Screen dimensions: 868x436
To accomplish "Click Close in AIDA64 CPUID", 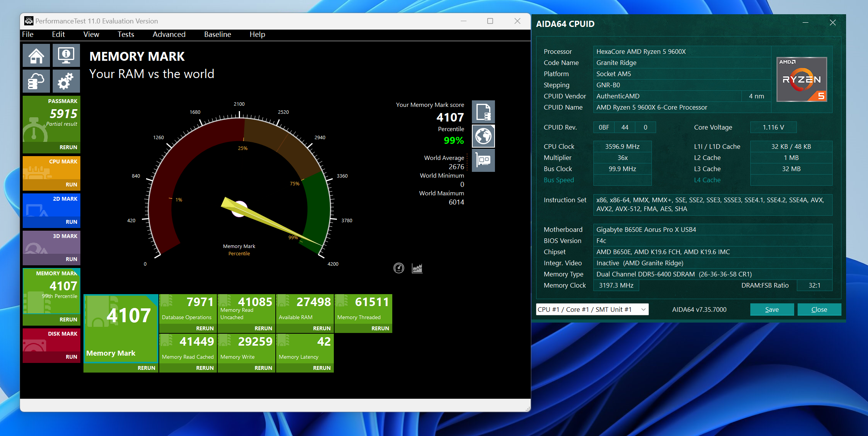I will coord(819,310).
